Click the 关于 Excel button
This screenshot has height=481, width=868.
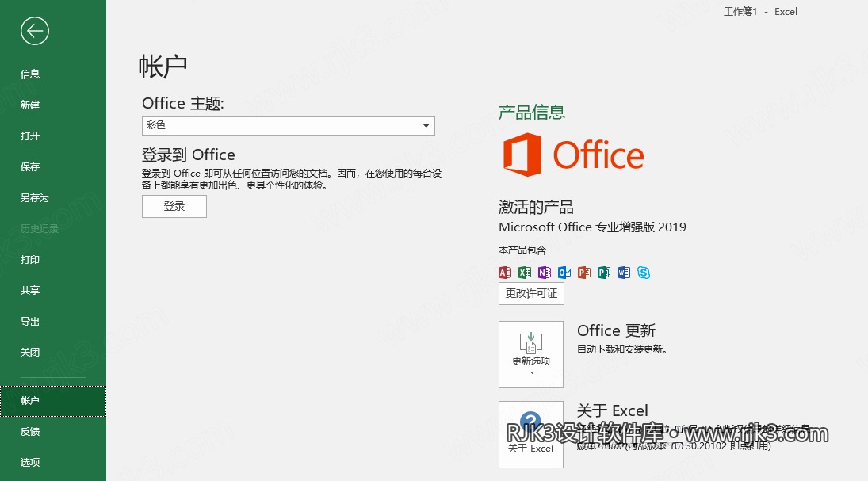tap(531, 434)
